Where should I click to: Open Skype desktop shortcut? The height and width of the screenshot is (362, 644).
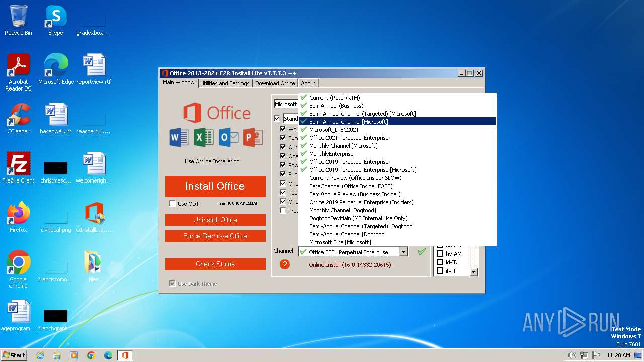pyautogui.click(x=55, y=20)
